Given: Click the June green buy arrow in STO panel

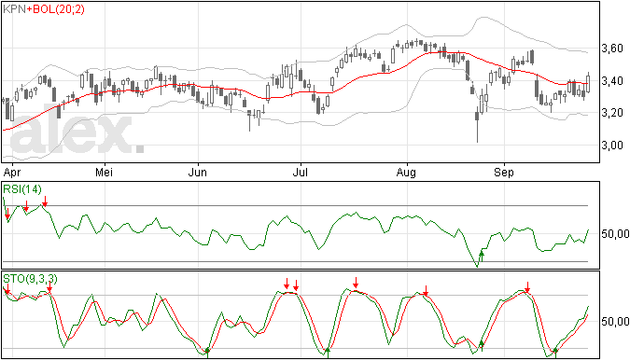Looking at the screenshot, I should pyautogui.click(x=207, y=353).
